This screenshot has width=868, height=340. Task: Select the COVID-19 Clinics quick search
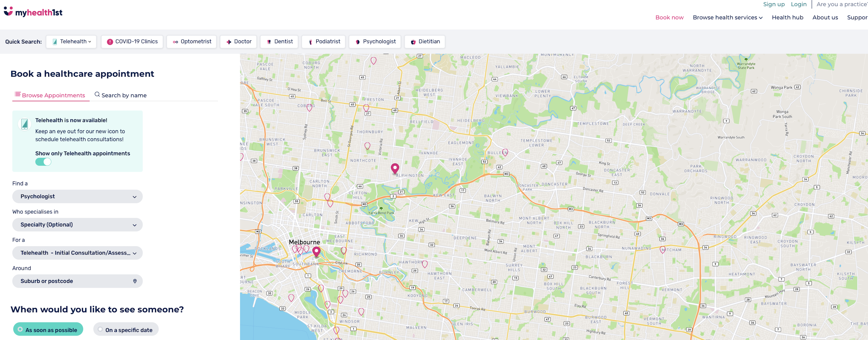132,41
